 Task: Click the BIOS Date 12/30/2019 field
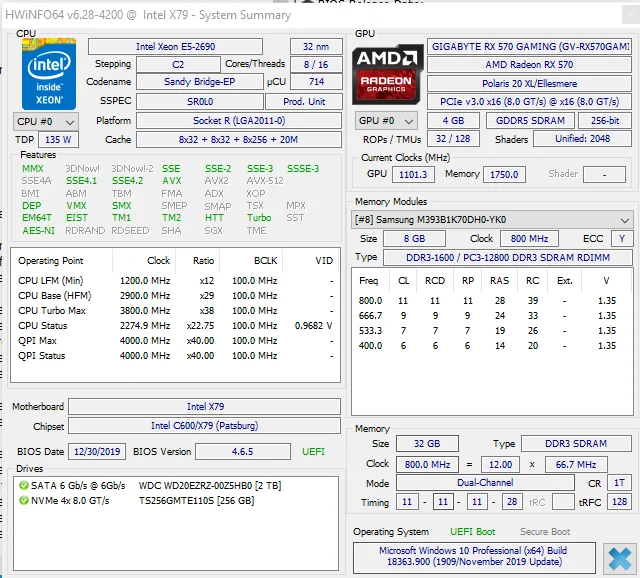97,451
